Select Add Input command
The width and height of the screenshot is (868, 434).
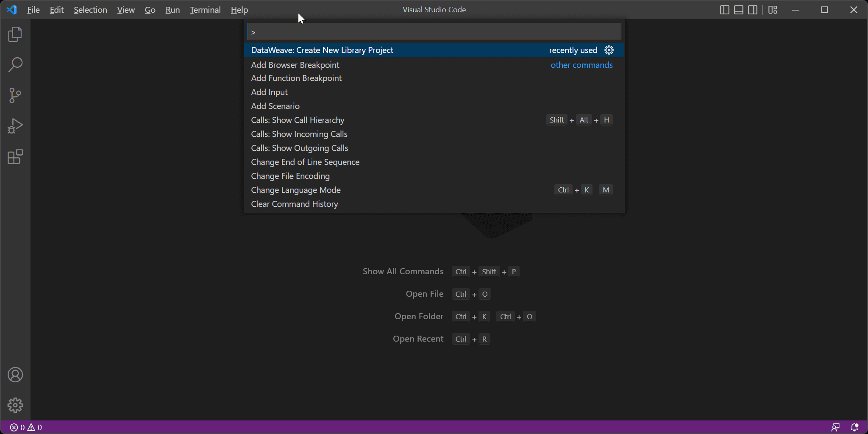(x=434, y=92)
